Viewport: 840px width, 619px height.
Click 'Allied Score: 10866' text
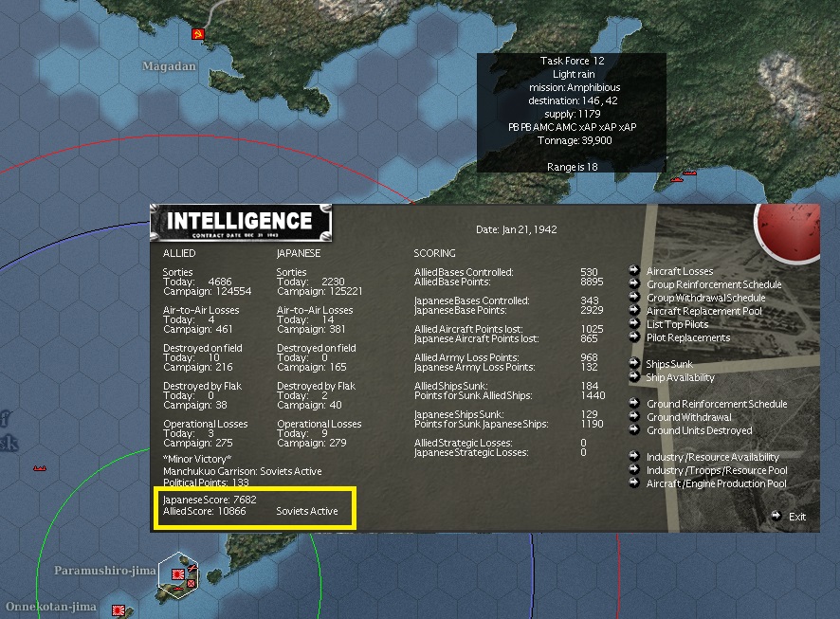click(x=204, y=511)
